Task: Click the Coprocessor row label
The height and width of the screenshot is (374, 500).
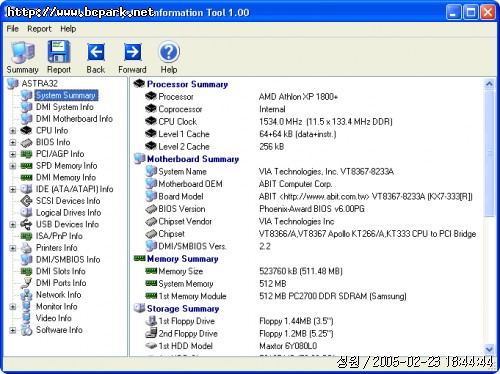Action: [180, 109]
